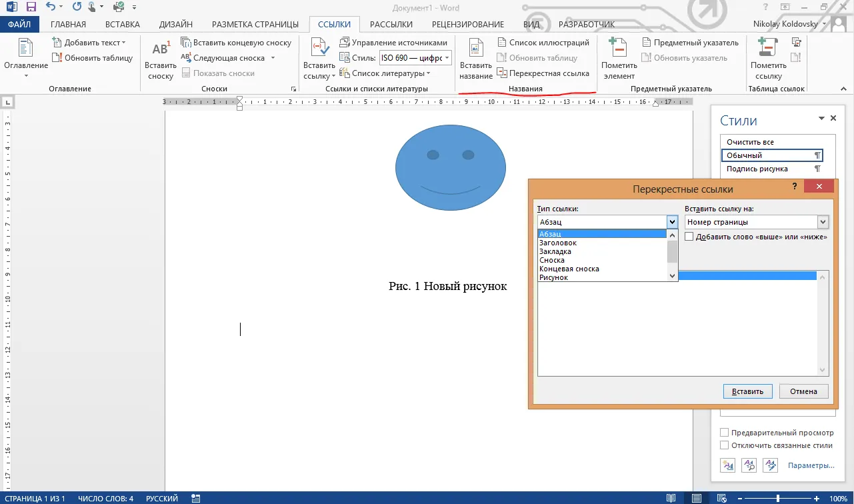Enable Добавить слово «выше» или «ниже» checkbox
This screenshot has height=504, width=854.
690,237
